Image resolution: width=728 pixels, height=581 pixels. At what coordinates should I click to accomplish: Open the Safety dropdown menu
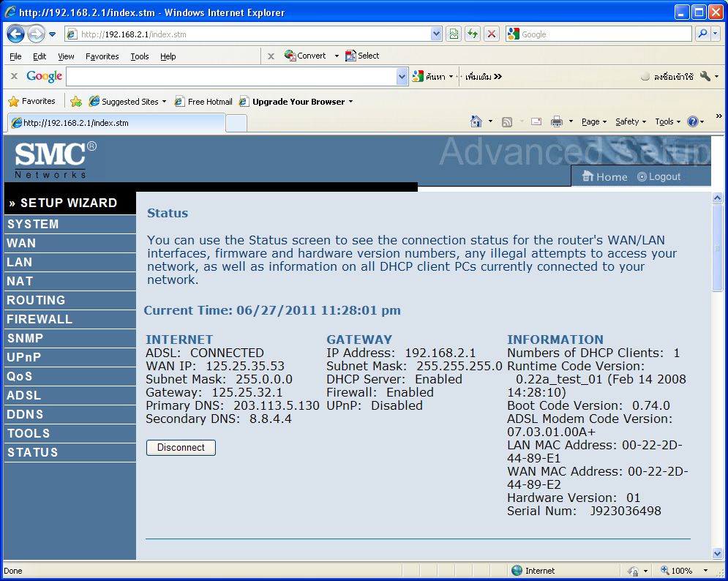tap(631, 121)
